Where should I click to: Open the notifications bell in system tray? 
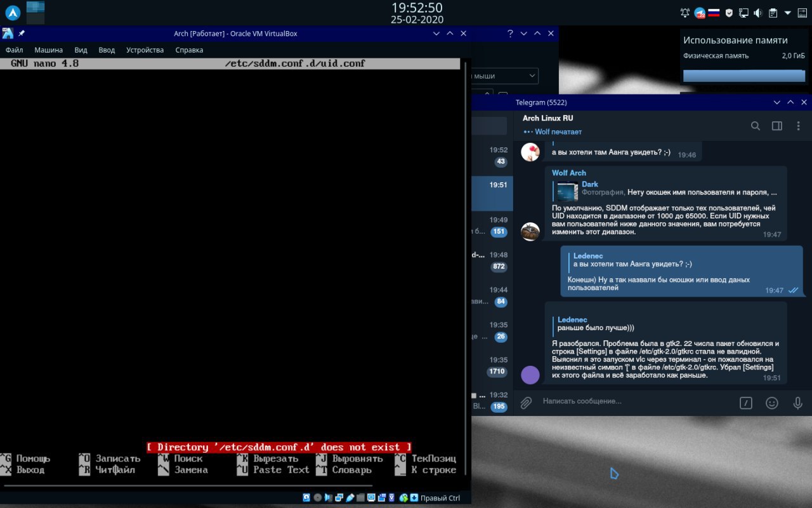[685, 13]
